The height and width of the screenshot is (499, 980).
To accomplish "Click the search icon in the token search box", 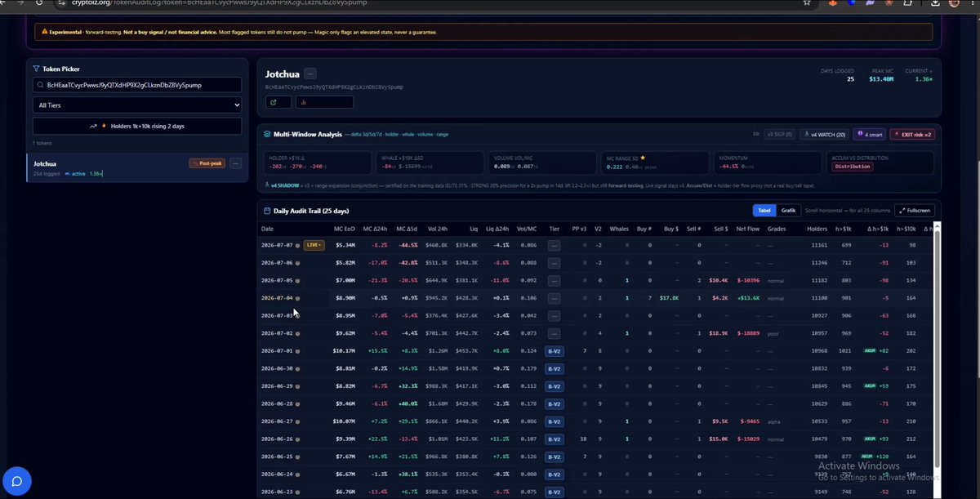I will pos(40,85).
